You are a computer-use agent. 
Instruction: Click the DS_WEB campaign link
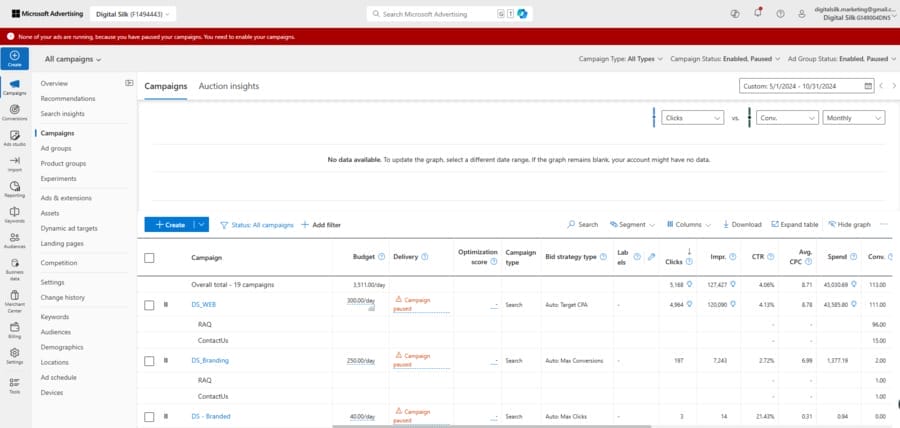coord(203,305)
